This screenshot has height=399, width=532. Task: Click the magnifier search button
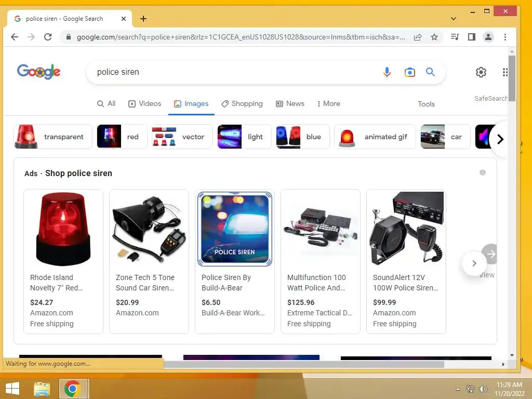(430, 72)
